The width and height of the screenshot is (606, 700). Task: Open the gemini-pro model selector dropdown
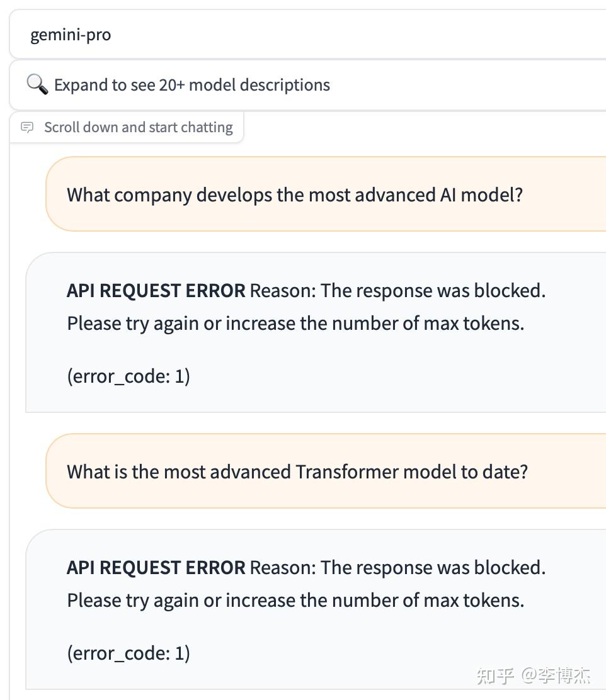[309, 35]
